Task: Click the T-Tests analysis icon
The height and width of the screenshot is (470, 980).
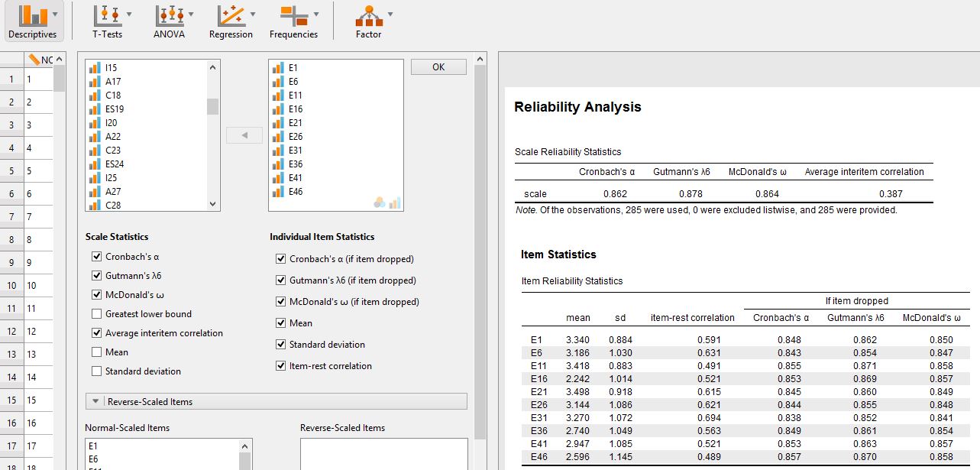Action: (x=107, y=15)
